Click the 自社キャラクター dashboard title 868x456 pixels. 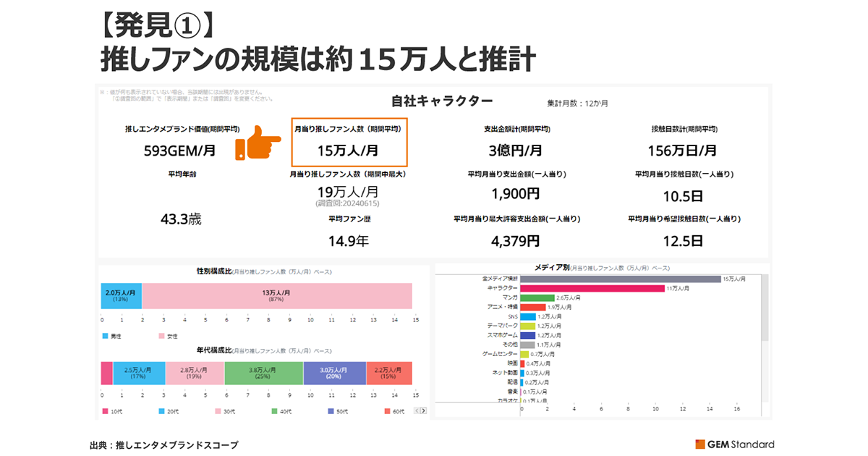pos(441,101)
